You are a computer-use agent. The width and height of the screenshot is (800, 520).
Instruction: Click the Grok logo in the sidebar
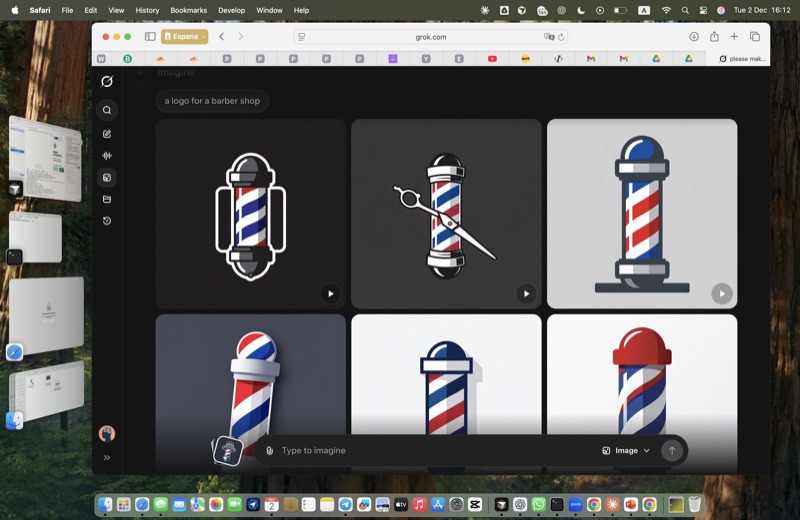click(107, 81)
